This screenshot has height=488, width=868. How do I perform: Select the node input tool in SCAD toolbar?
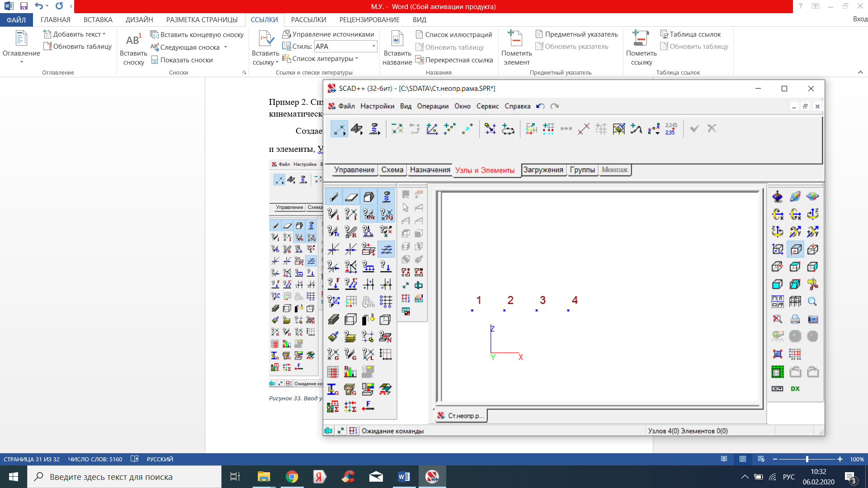pos(339,129)
